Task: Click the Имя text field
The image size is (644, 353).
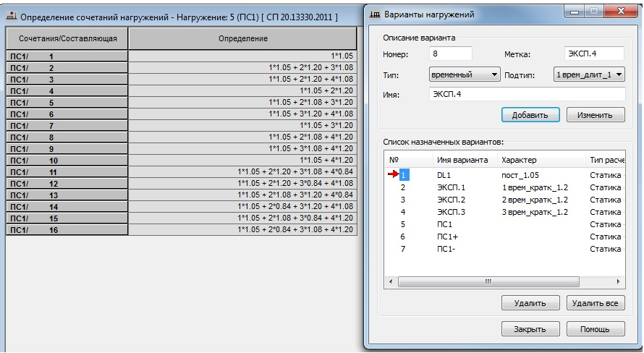Action: 526,94
